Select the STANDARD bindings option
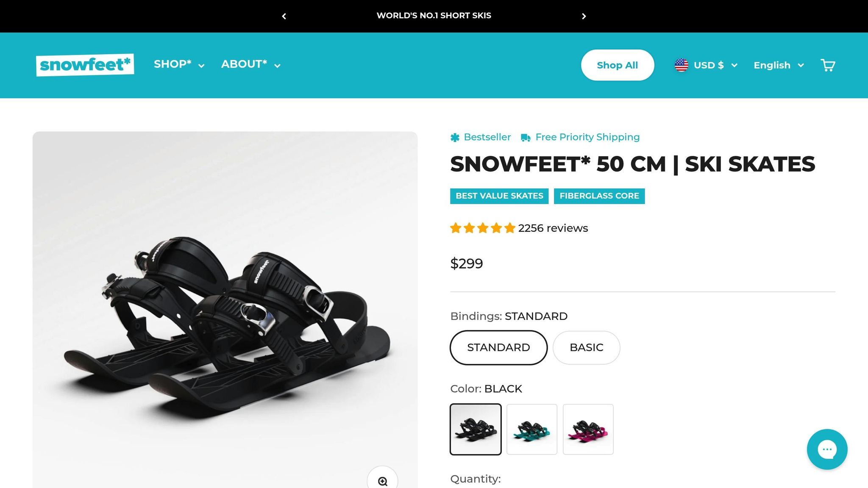The height and width of the screenshot is (488, 868). [x=498, y=347]
